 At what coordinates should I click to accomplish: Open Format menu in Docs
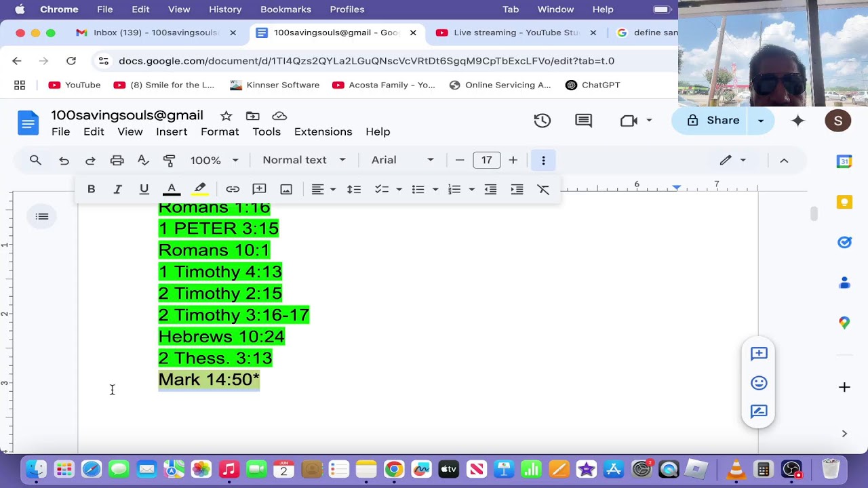point(220,131)
